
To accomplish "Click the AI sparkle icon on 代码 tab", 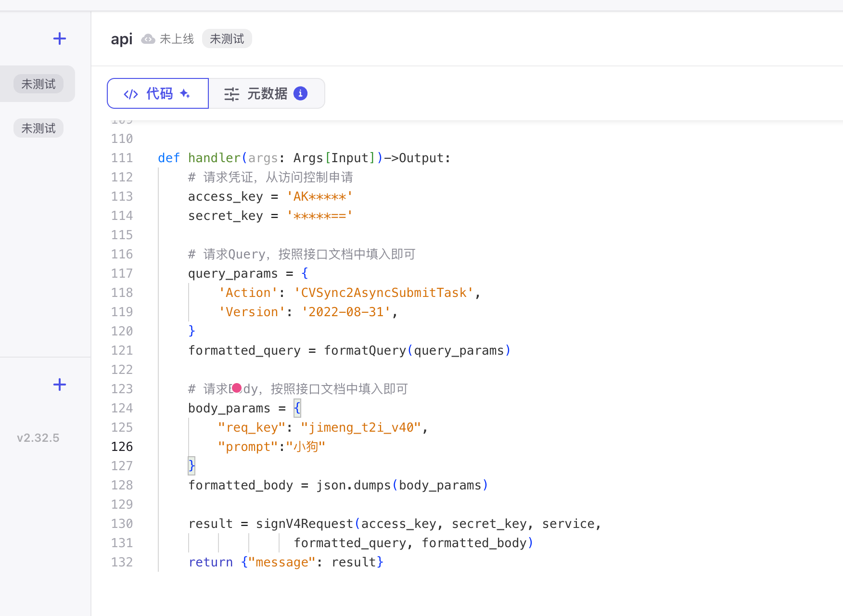I will pyautogui.click(x=185, y=93).
